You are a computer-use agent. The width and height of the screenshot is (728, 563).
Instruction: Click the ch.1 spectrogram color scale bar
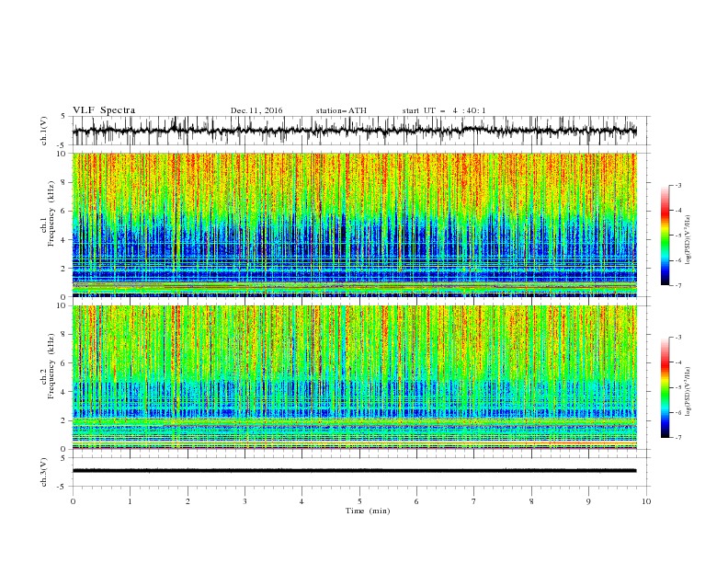coord(665,236)
